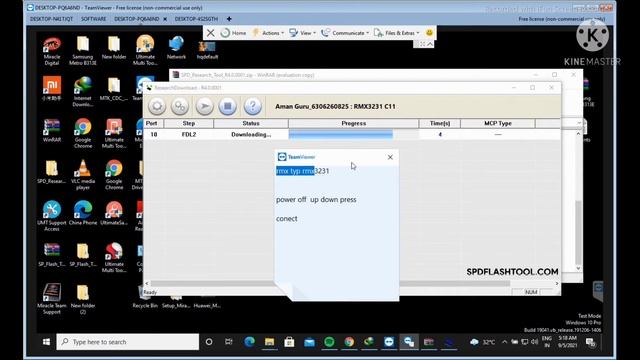Switch to DESKTOP-4S2SGTH session tab
640x360 pixels.
click(x=196, y=19)
